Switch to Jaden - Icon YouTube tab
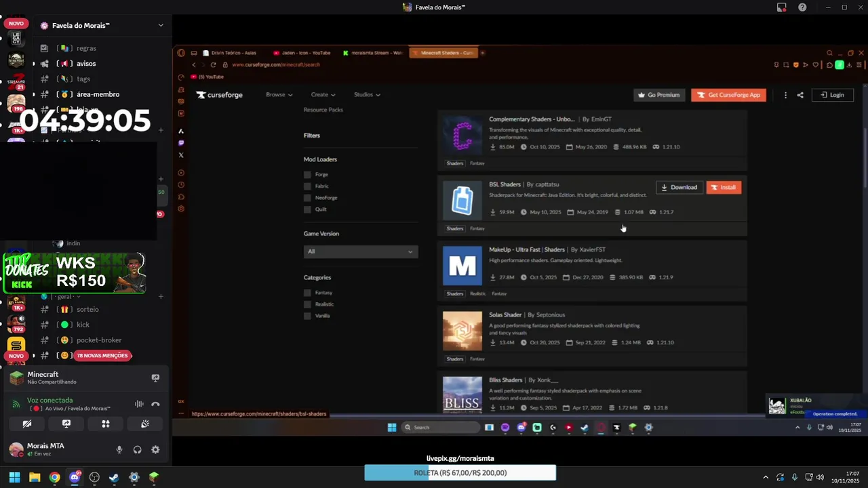 pos(304,53)
